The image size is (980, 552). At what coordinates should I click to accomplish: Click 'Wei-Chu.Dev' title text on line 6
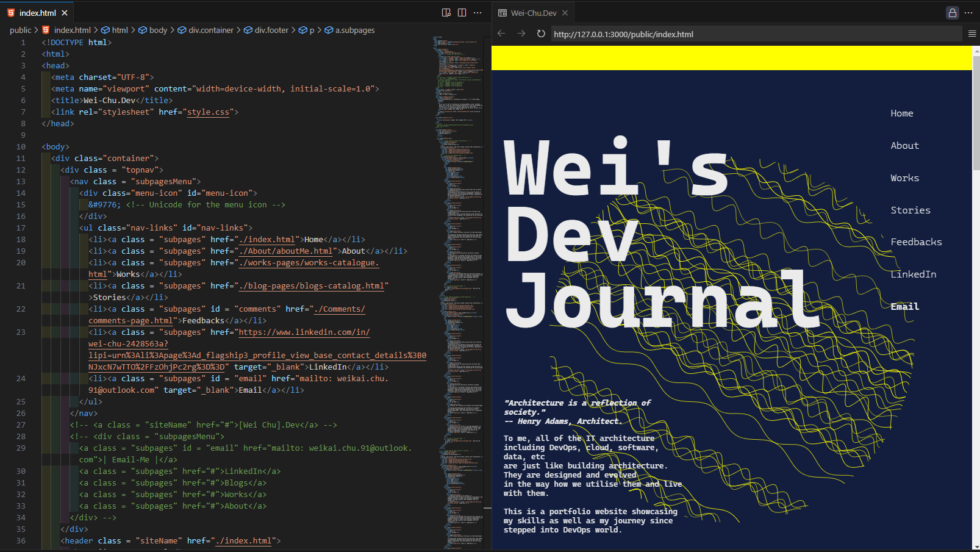pyautogui.click(x=109, y=101)
